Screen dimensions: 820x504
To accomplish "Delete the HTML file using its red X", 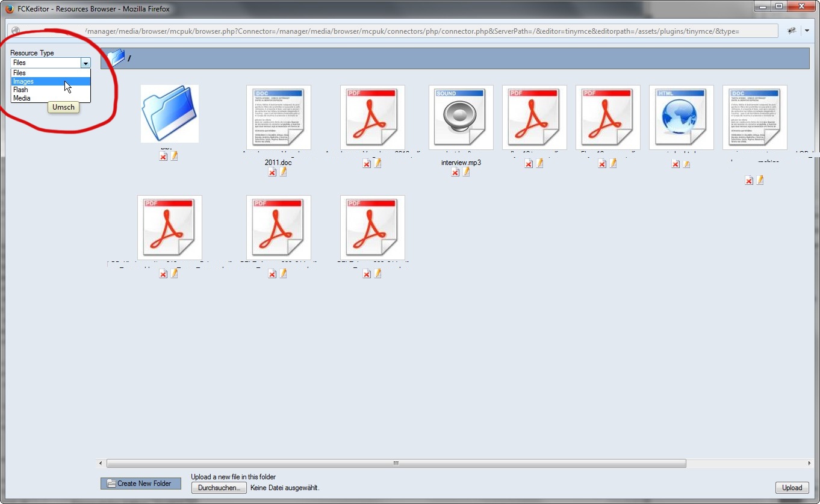I will [x=675, y=163].
